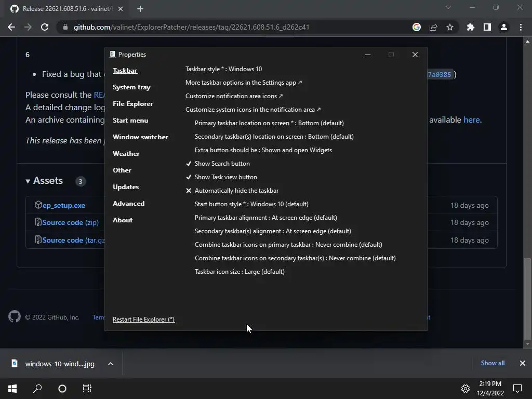Select the Weather section
532x399 pixels.
(x=126, y=154)
